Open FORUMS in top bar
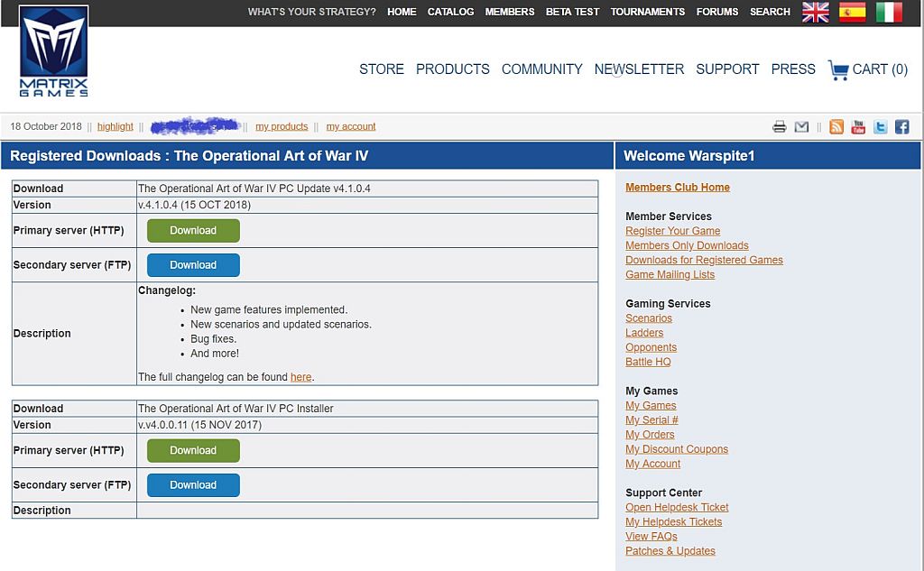 click(x=717, y=12)
